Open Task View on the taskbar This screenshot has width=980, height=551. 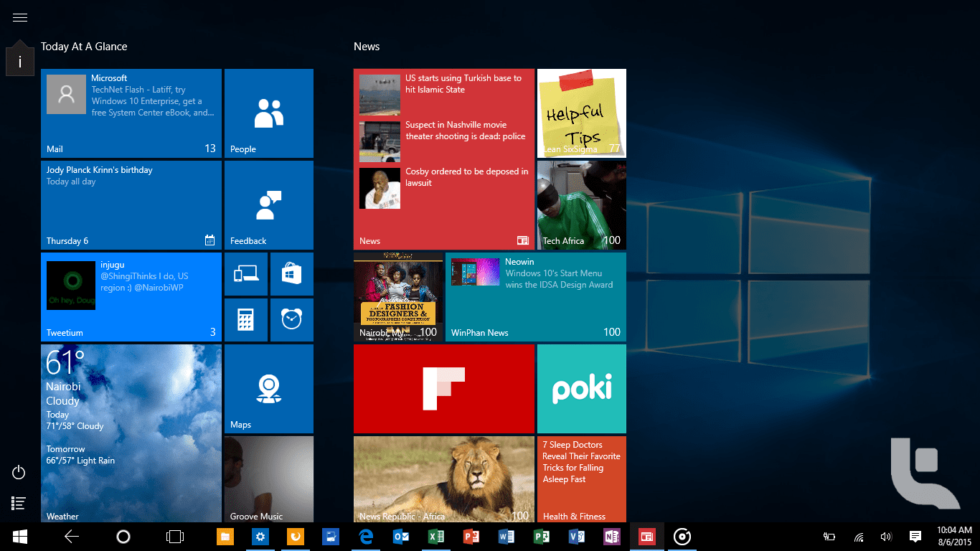tap(174, 537)
